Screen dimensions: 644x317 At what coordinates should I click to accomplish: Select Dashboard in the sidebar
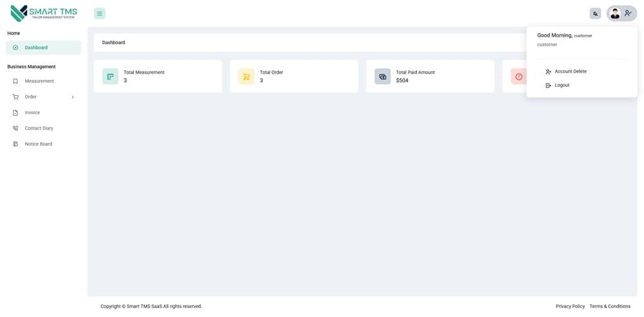point(36,48)
